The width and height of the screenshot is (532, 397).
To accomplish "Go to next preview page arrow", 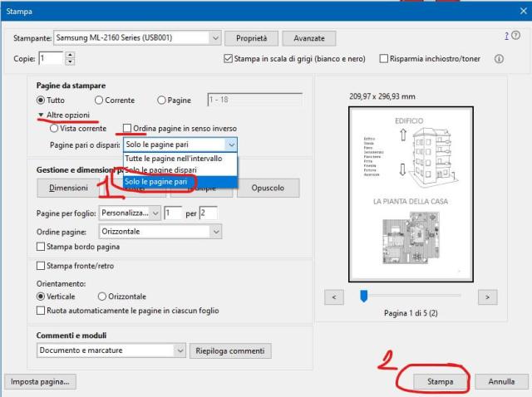I will point(487,297).
